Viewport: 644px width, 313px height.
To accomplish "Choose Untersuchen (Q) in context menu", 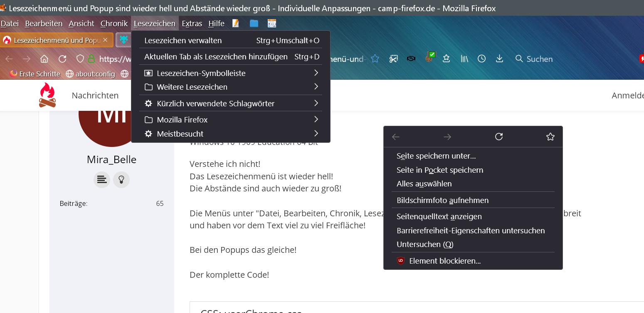I will (473, 244).
